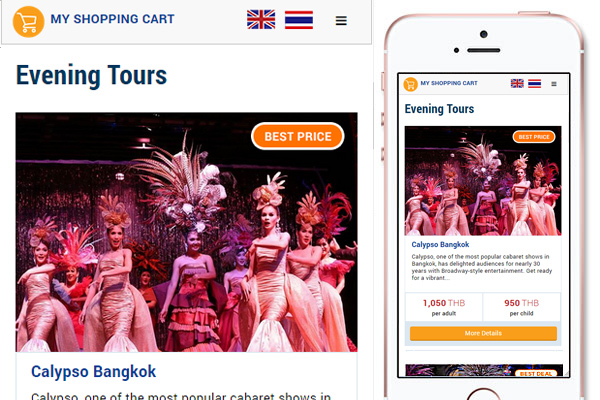
Task: Click the large BEST PRICE badge
Action: (298, 136)
